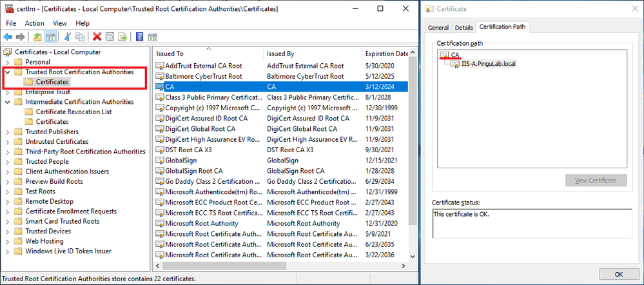Sort by the Issued To column header
The height and width of the screenshot is (285, 644).
(208, 54)
